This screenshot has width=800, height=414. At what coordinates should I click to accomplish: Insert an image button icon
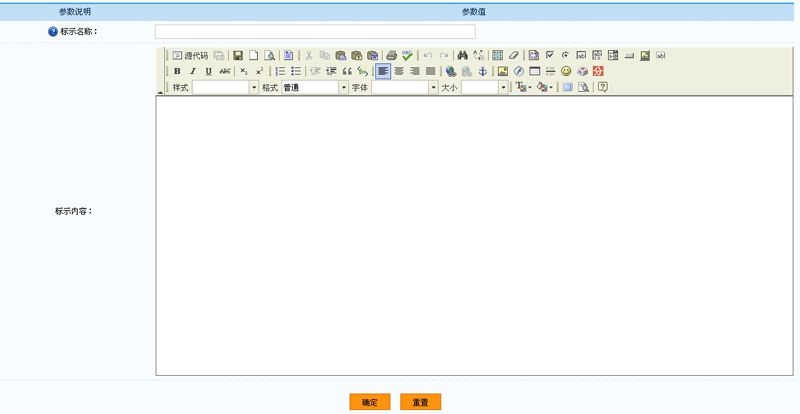(644, 56)
